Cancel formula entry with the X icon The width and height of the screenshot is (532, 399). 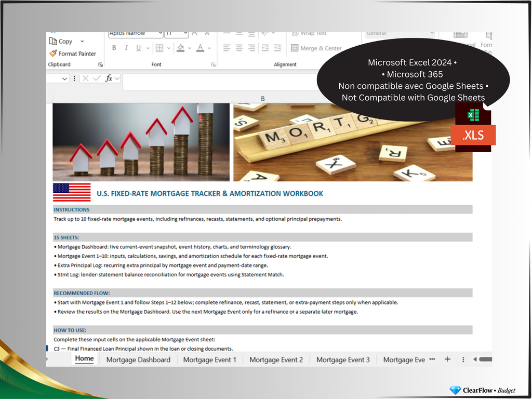click(85, 78)
